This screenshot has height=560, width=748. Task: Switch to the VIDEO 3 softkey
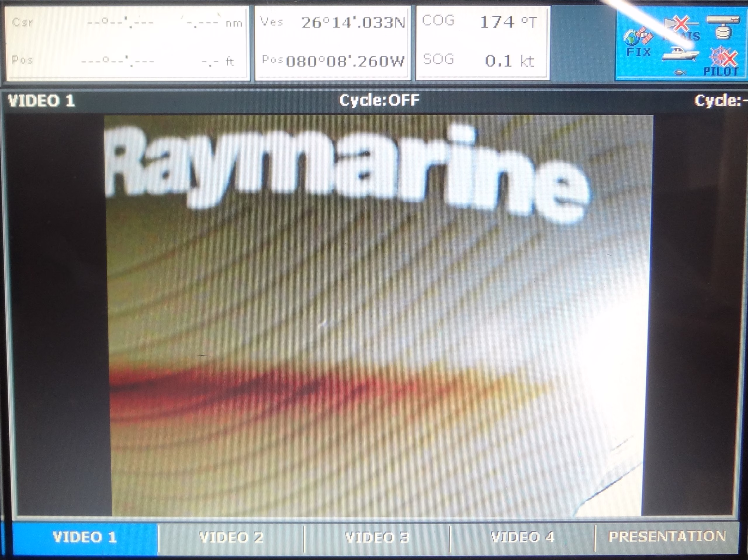click(x=377, y=537)
